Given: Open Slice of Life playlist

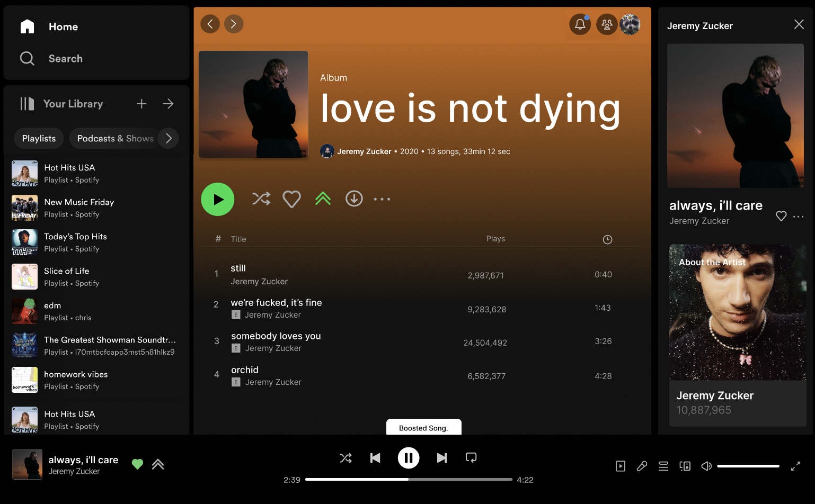Looking at the screenshot, I should pyautogui.click(x=96, y=277).
